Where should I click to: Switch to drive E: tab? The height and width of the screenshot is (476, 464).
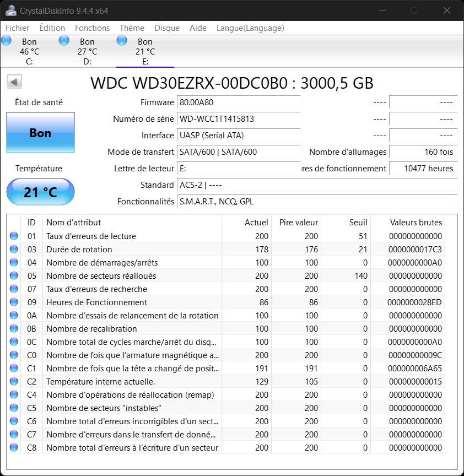click(145, 51)
